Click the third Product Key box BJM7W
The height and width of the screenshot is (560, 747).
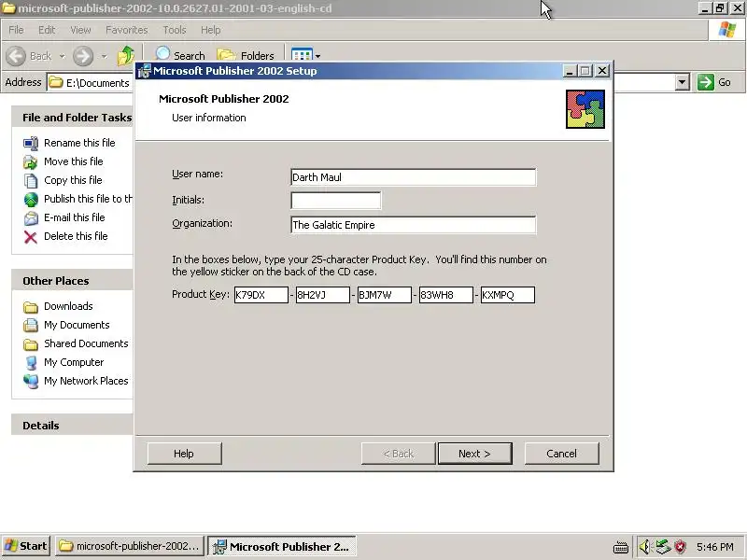(x=385, y=295)
